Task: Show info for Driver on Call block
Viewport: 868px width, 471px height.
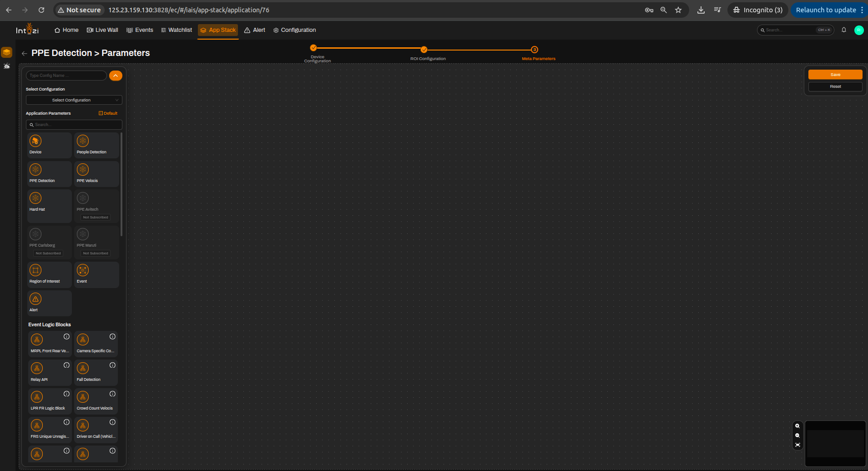Action: [x=112, y=422]
